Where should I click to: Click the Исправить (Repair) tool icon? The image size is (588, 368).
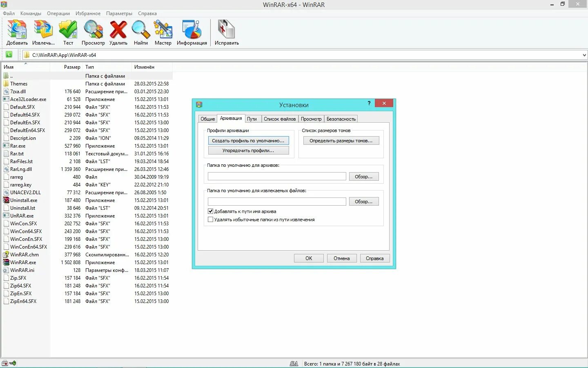point(227,30)
